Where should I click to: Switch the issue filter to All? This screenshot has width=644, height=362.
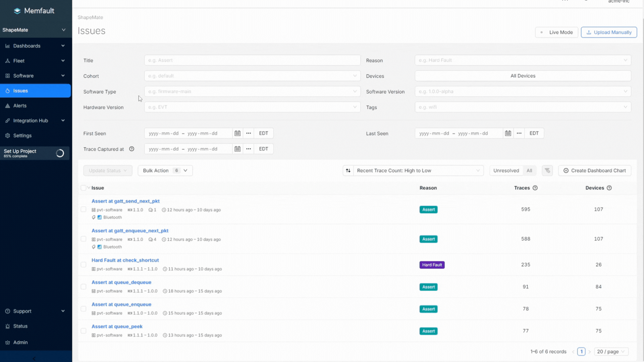(529, 171)
